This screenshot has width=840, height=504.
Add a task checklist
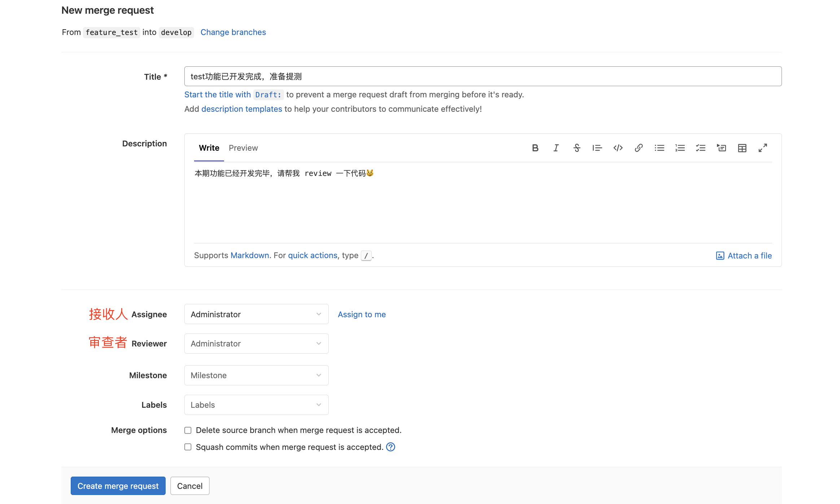(700, 148)
